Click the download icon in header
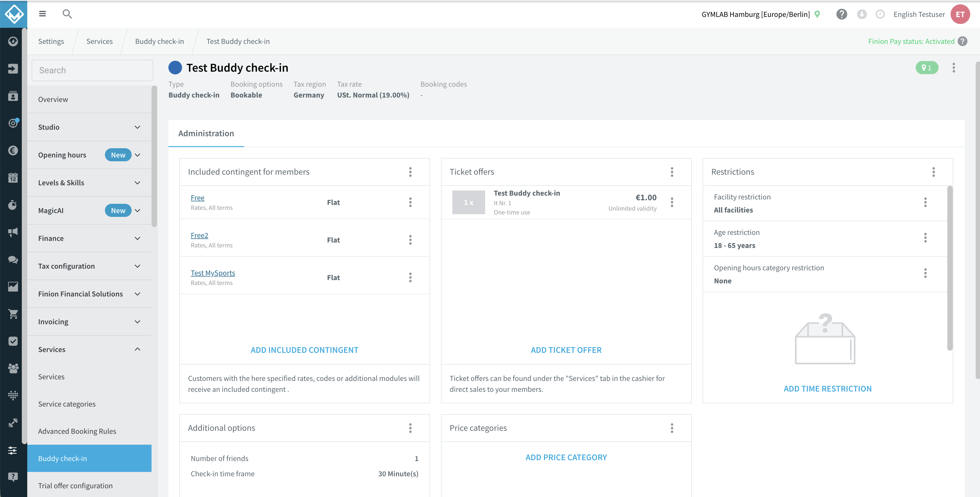This screenshot has height=497, width=980. pos(862,14)
